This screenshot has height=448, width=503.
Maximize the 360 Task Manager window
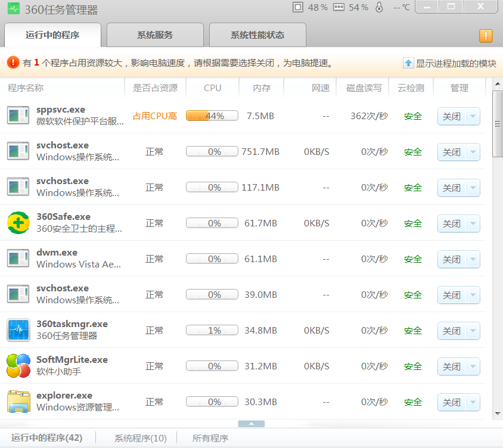451,7
